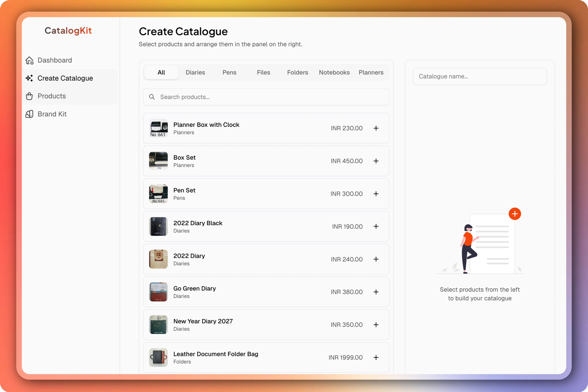Click the 'Box Set' product name
Viewport: 588px width, 392px height.
(x=185, y=158)
